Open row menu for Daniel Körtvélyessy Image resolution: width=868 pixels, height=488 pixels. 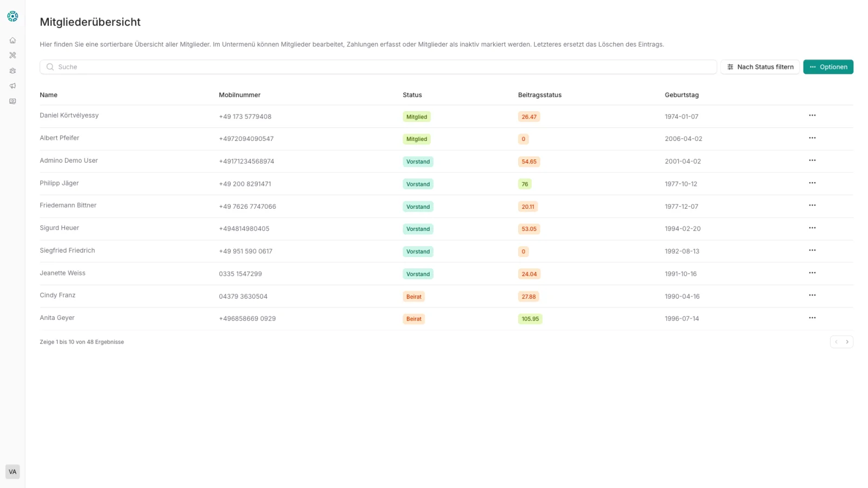(x=812, y=115)
